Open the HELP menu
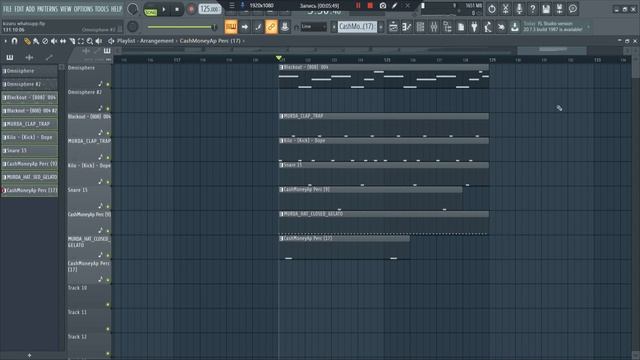This screenshot has width=640, height=360. 117,9
